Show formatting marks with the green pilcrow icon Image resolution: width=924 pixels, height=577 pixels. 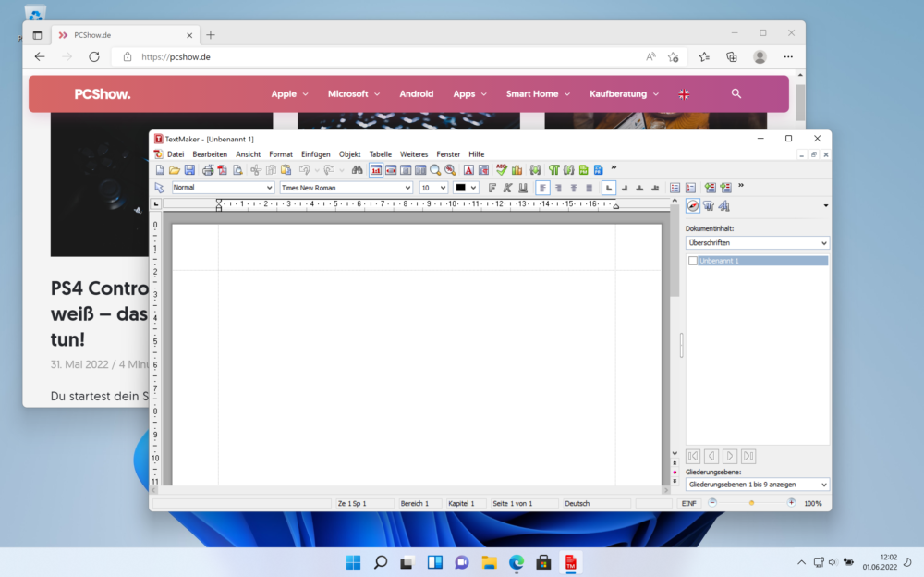[x=553, y=170]
